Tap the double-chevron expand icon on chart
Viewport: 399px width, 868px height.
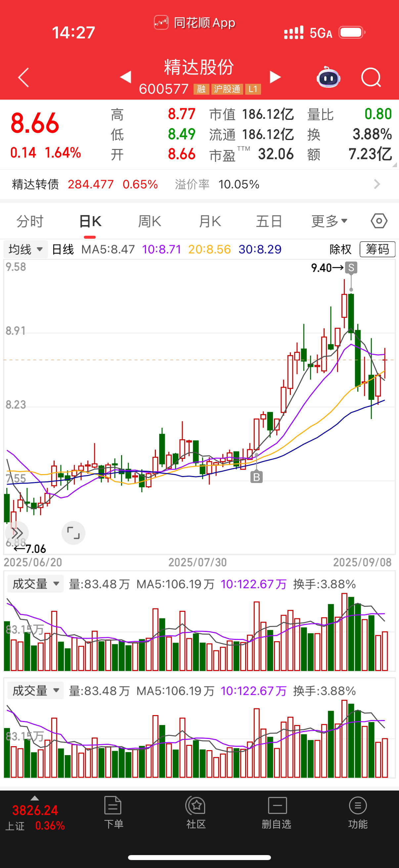17,533
